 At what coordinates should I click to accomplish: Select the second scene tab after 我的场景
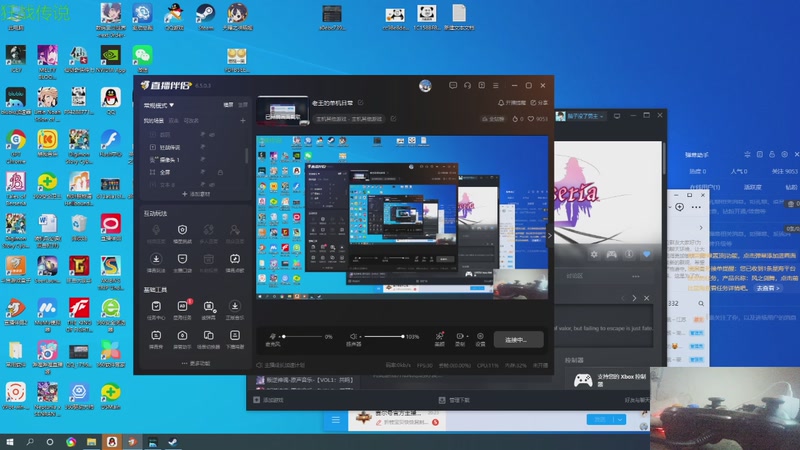[173, 121]
